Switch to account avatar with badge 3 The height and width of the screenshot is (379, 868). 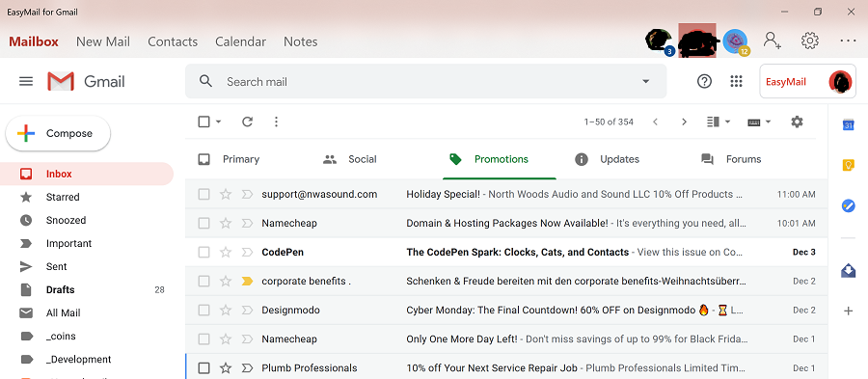click(x=659, y=41)
